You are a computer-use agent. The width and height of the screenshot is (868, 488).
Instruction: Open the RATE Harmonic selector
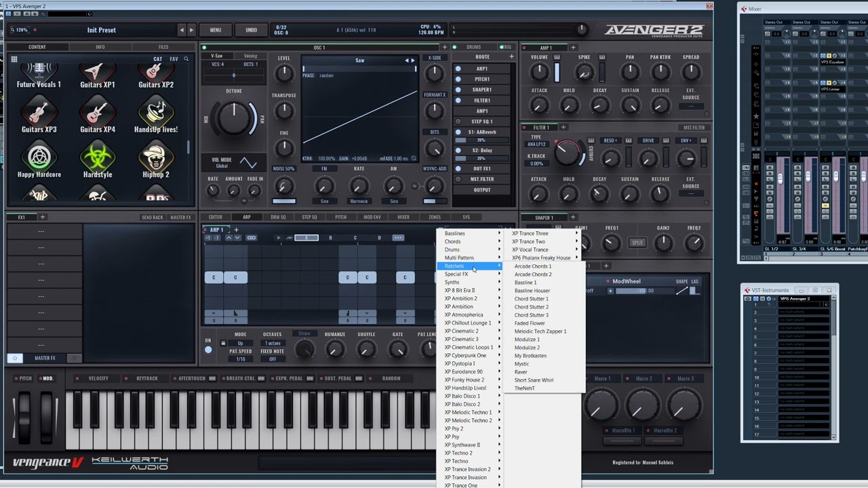[x=359, y=201]
